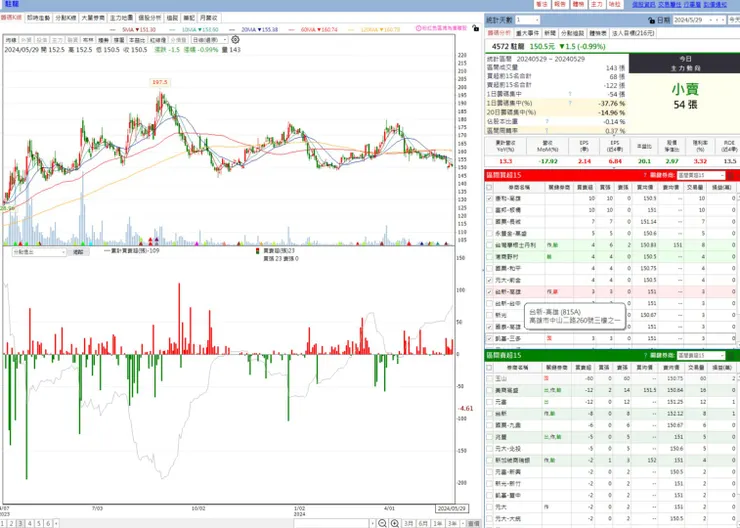This screenshot has width=740, height=528.
Task: Go to page 1 in bottom pager
Action: (2, 523)
